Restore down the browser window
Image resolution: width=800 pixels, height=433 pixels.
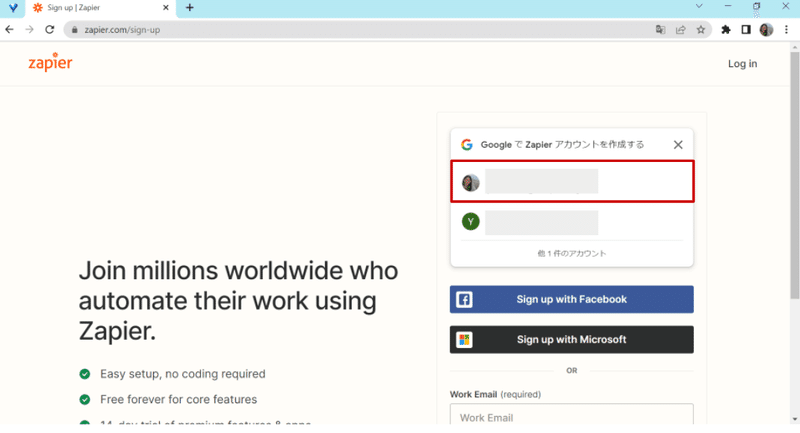pyautogui.click(x=757, y=6)
